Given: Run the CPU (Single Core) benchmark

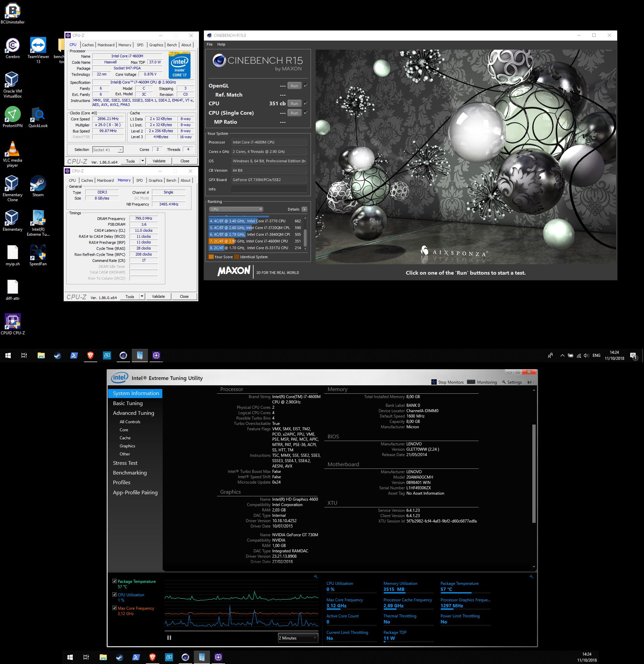Looking at the screenshot, I should coord(294,113).
